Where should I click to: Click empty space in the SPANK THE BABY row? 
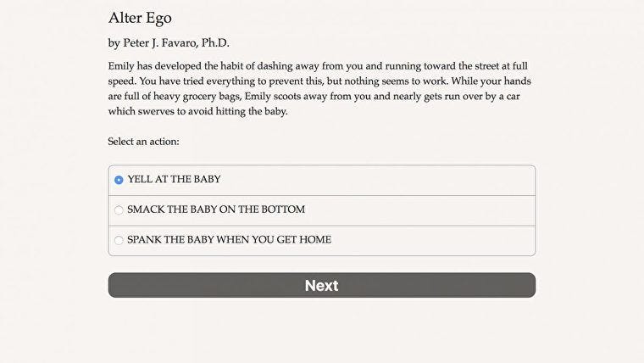click(431, 240)
